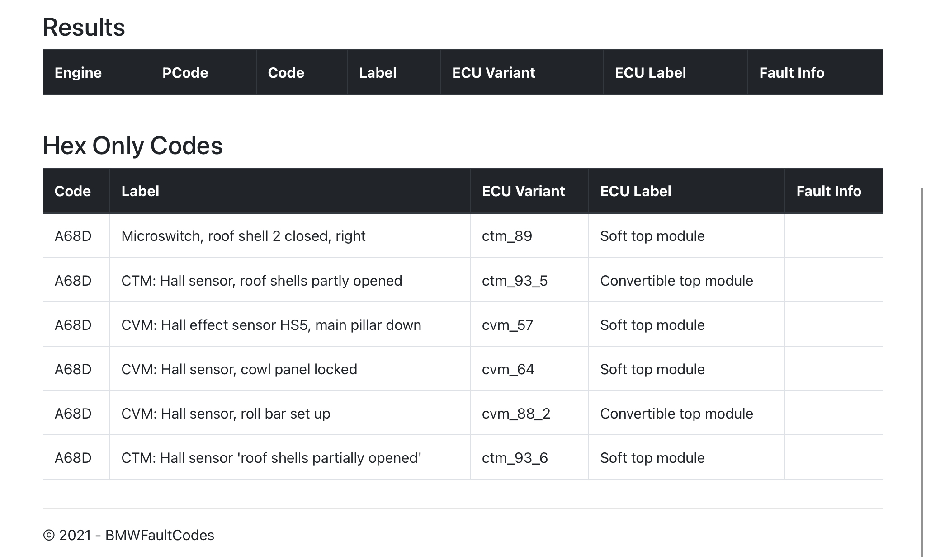Click the Code header in Hex table
Screen dimensions: 926x560
(x=72, y=191)
